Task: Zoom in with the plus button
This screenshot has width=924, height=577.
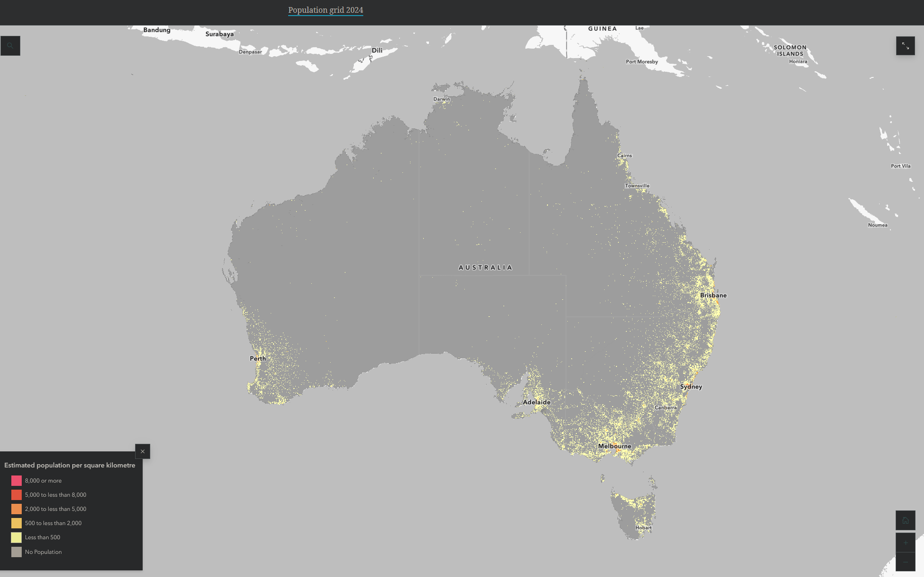Action: (x=905, y=543)
